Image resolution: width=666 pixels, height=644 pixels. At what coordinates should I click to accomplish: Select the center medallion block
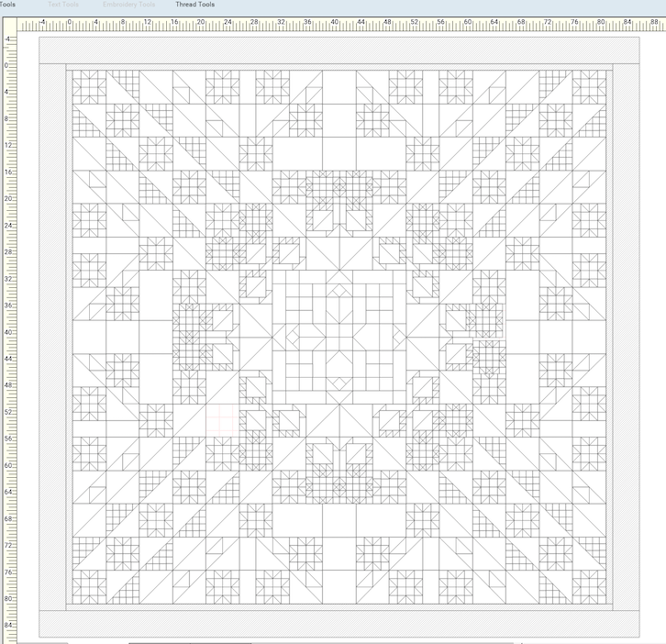click(x=339, y=338)
